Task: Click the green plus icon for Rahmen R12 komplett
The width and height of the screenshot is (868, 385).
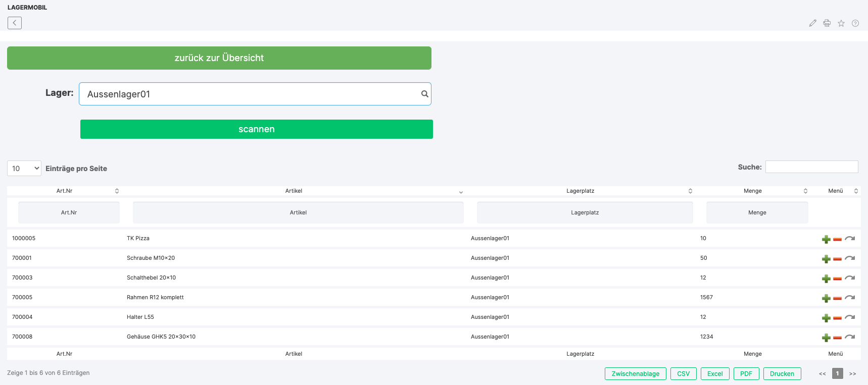Action: coord(826,298)
